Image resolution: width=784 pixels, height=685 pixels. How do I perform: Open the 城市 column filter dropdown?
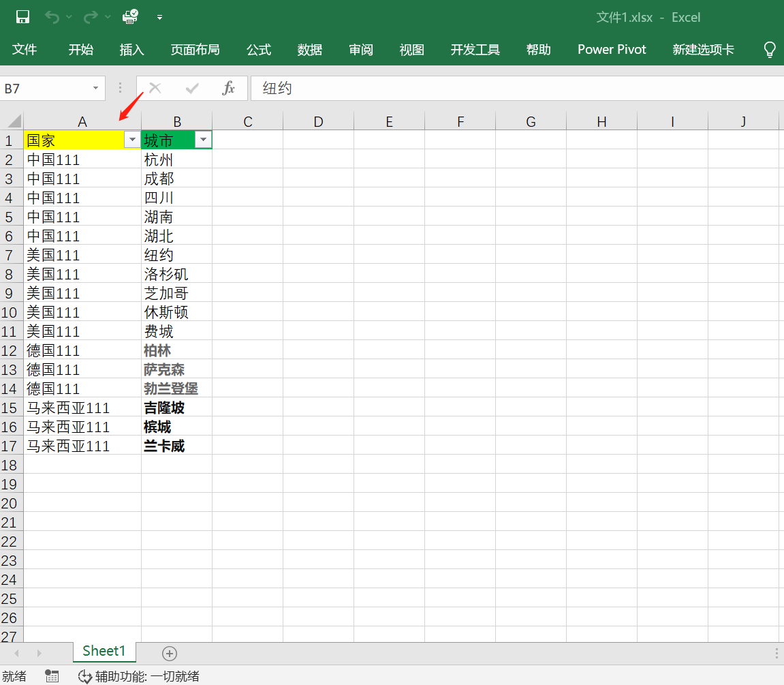203,140
